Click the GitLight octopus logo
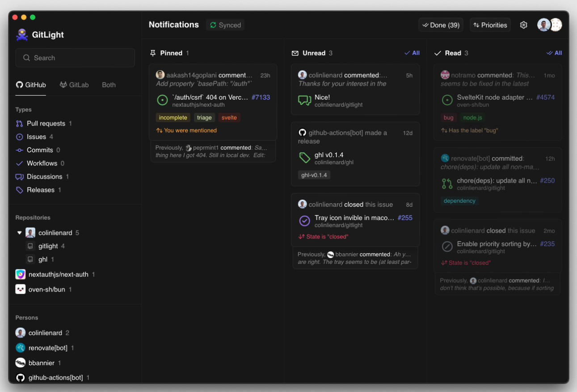 point(22,35)
